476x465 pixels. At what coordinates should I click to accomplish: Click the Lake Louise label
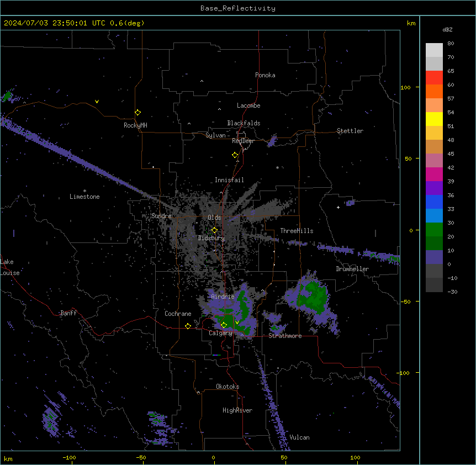click(x=10, y=267)
